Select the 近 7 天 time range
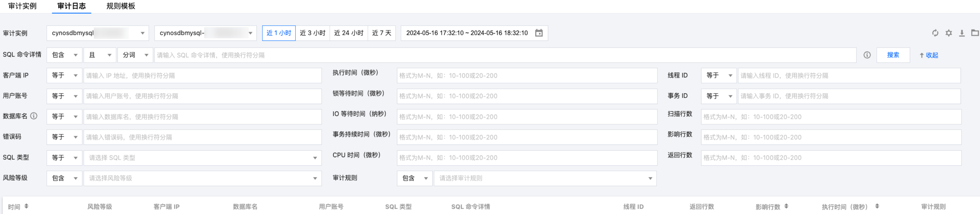 (x=382, y=33)
